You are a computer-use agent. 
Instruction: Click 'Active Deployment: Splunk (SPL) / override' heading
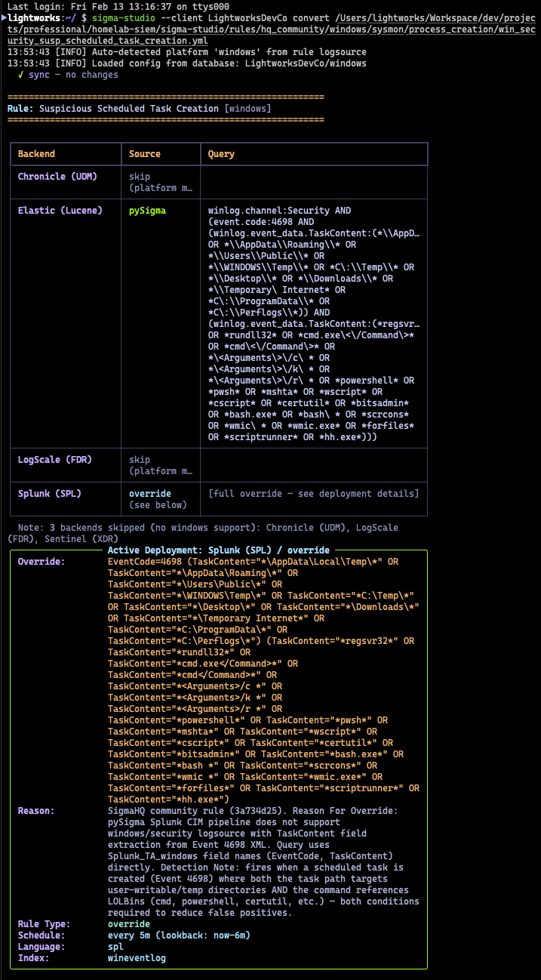coord(218,550)
